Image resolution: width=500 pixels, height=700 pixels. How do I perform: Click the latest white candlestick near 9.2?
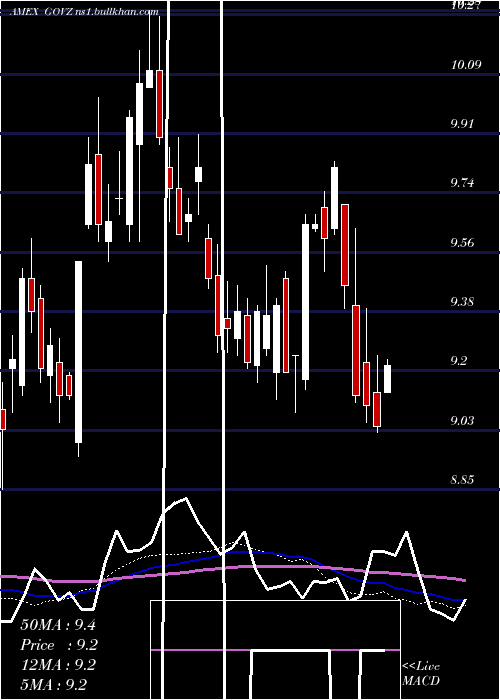[388, 379]
